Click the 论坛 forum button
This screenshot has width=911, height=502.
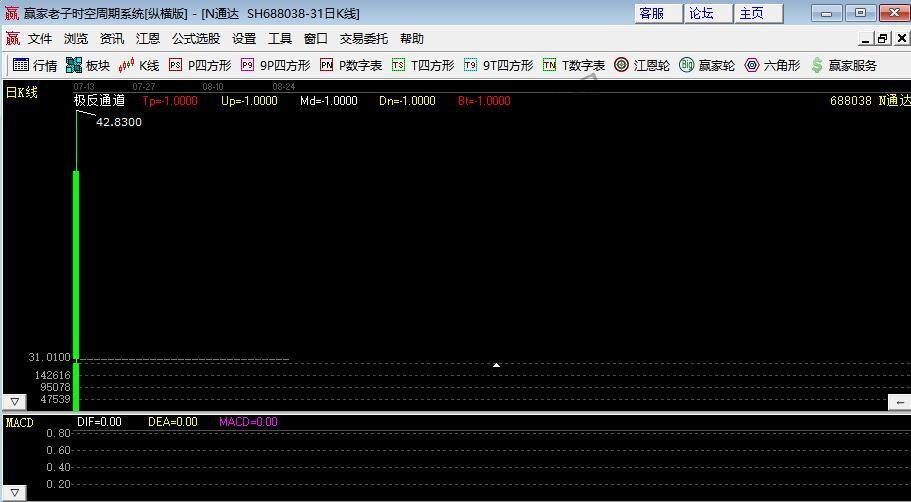pos(708,13)
